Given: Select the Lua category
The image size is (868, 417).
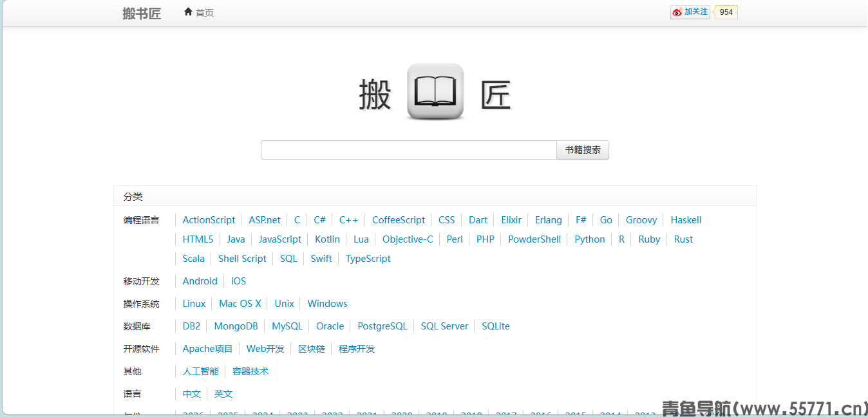Looking at the screenshot, I should point(361,239).
